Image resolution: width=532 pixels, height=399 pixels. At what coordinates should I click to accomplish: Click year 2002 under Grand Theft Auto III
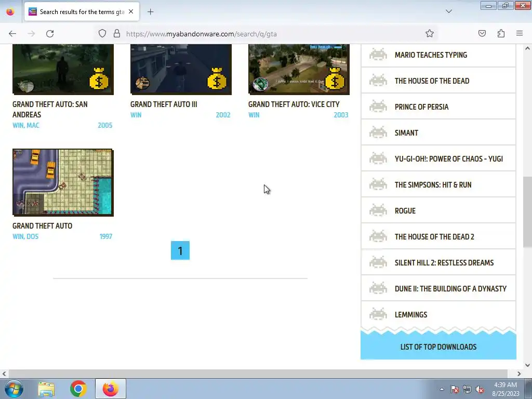[x=223, y=115]
